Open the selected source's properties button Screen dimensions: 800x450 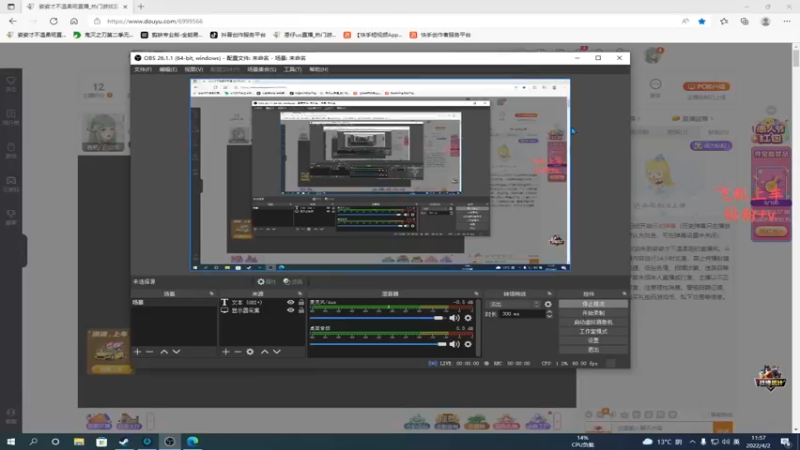[266, 282]
